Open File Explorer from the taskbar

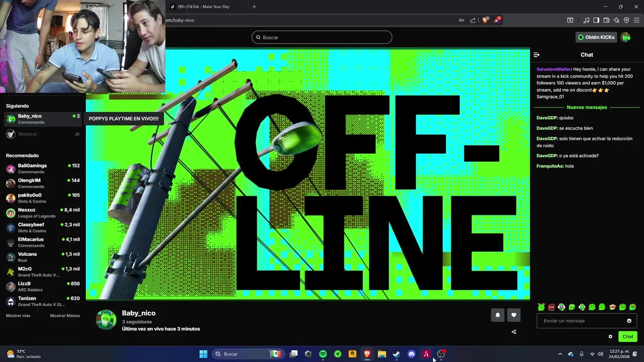tap(382, 354)
